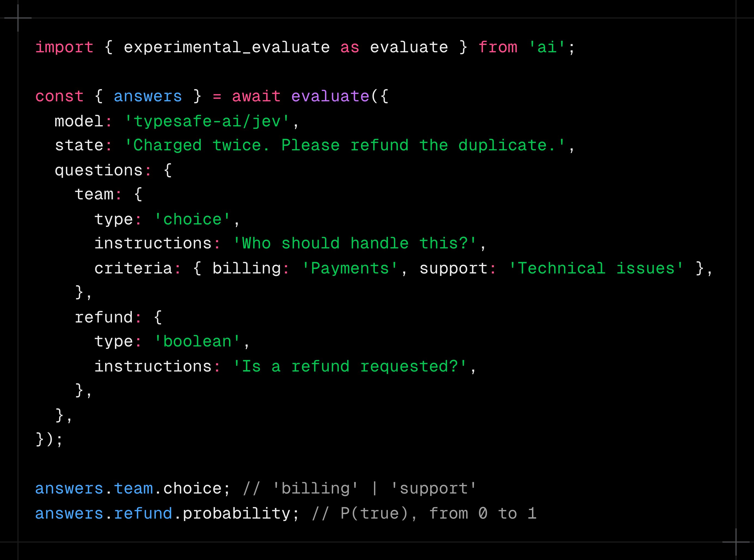The width and height of the screenshot is (754, 560).
Task: Click the 'typesafe-ai/jev' model string
Action: pos(207,121)
